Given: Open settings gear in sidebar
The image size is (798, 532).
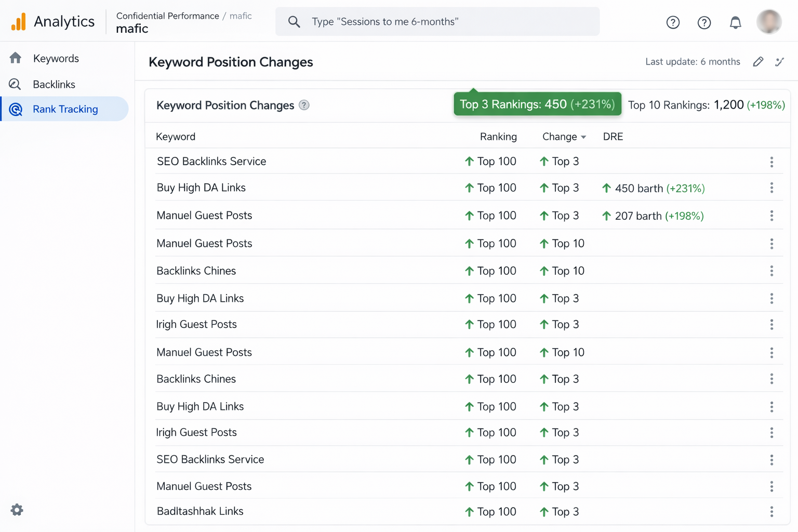Looking at the screenshot, I should 17,510.
